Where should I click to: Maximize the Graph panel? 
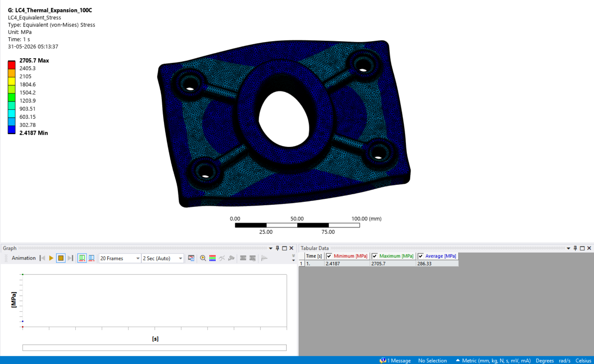[x=285, y=248]
